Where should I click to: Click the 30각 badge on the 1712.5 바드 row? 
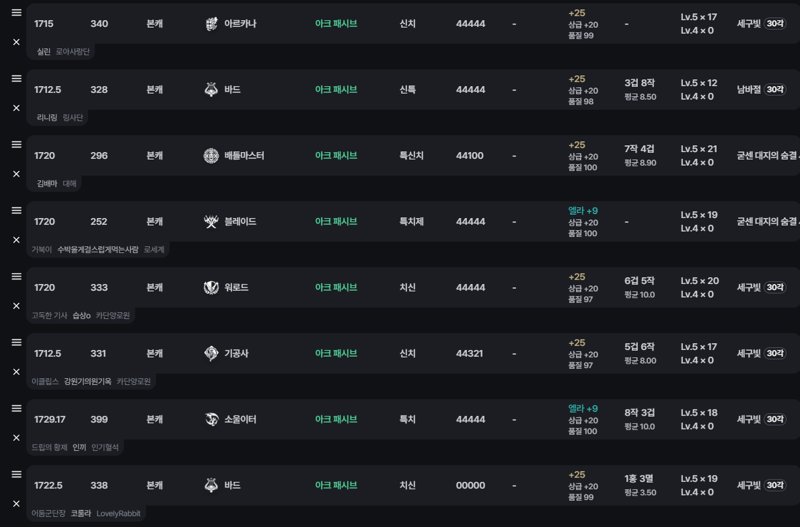(x=775, y=89)
